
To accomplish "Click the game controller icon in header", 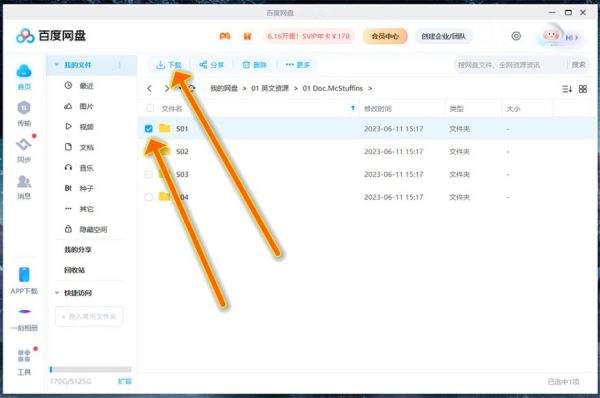I will tap(225, 36).
